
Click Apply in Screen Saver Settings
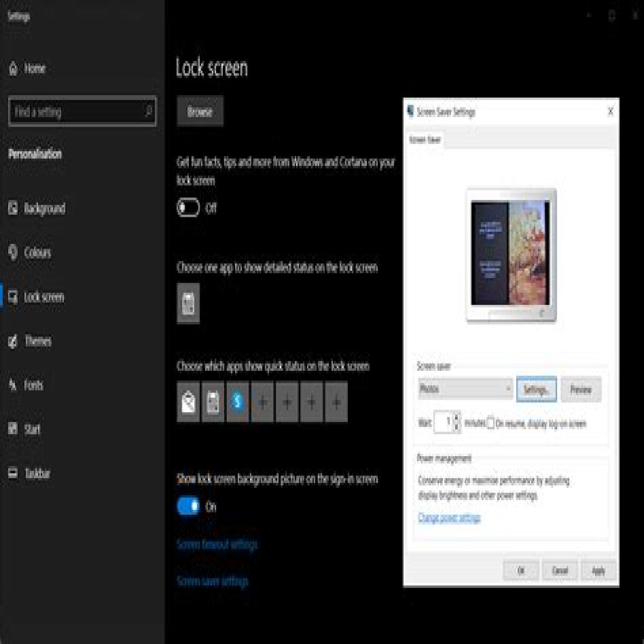coord(598,570)
